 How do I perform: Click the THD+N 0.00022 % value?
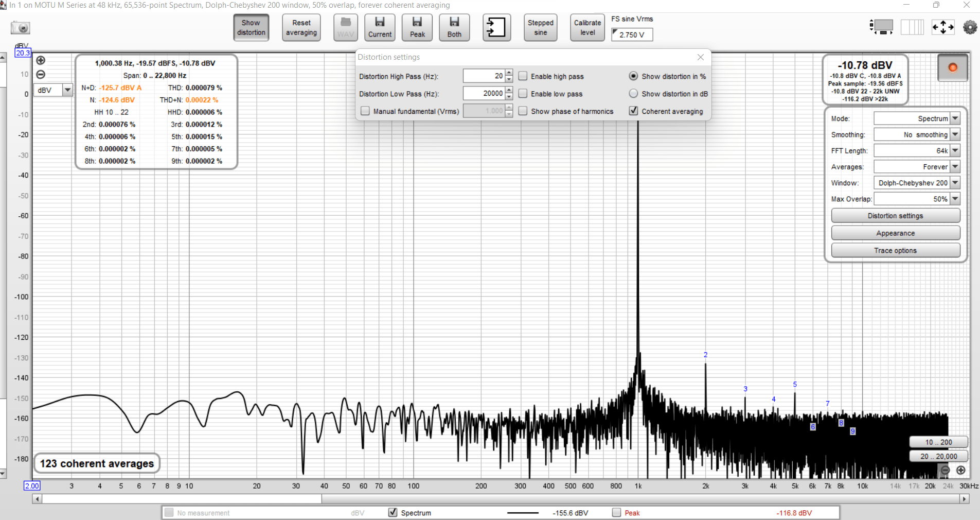click(202, 100)
